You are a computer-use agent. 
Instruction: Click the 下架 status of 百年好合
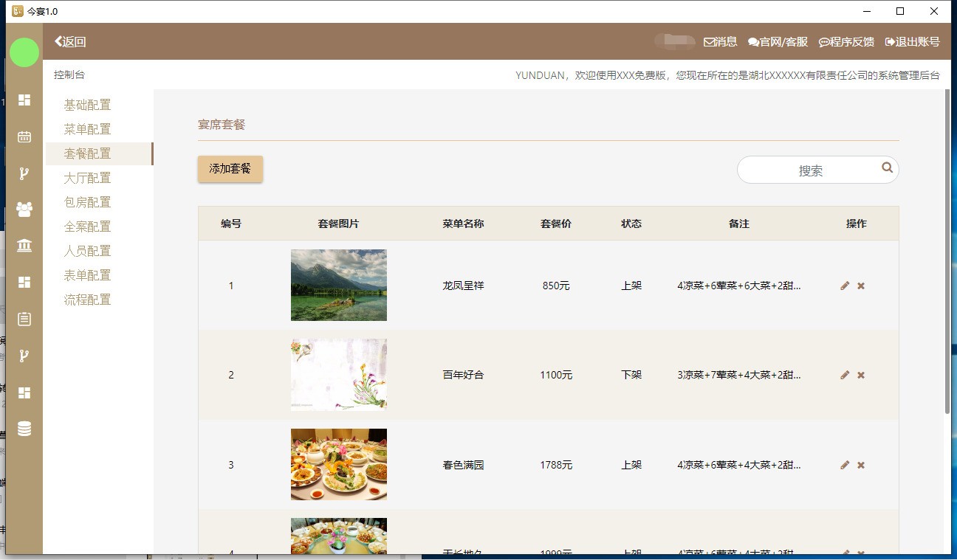pyautogui.click(x=631, y=375)
